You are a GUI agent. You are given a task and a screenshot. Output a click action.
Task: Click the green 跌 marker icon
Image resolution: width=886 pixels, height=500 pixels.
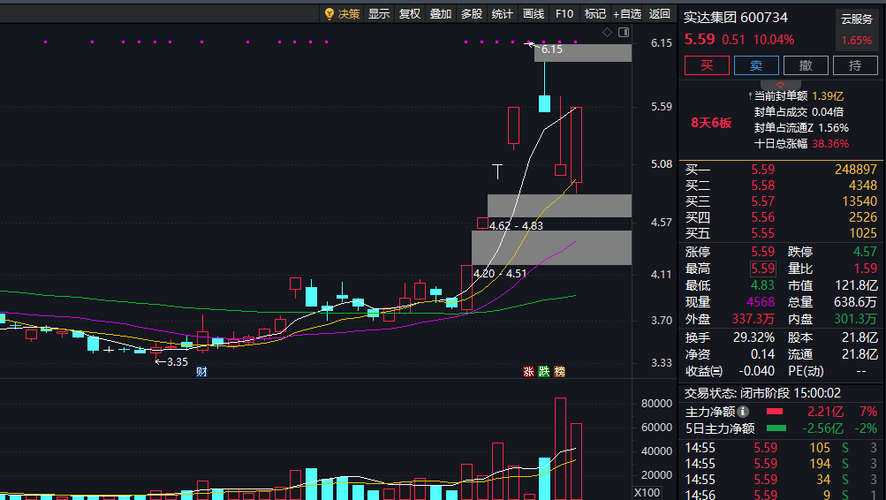[544, 371]
